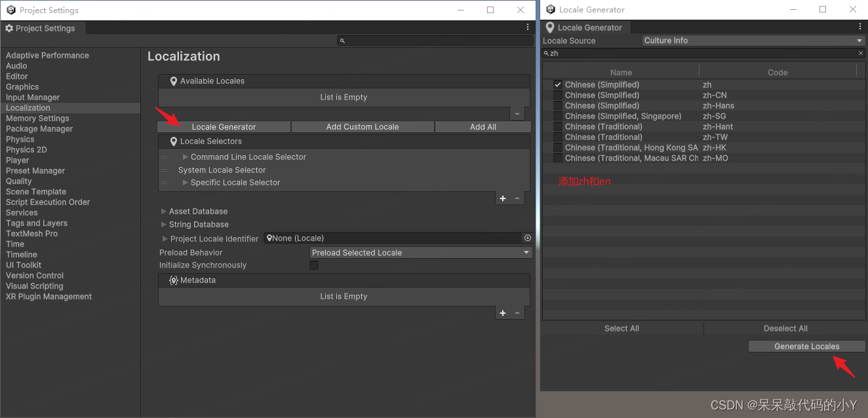Open Project Settings kebab menu icon

(528, 28)
